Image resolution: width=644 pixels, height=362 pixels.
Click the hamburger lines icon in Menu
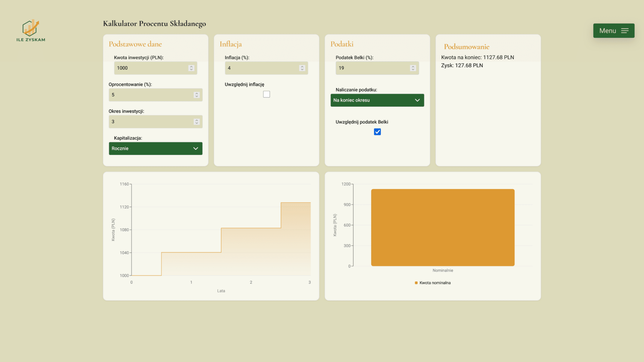tap(625, 31)
